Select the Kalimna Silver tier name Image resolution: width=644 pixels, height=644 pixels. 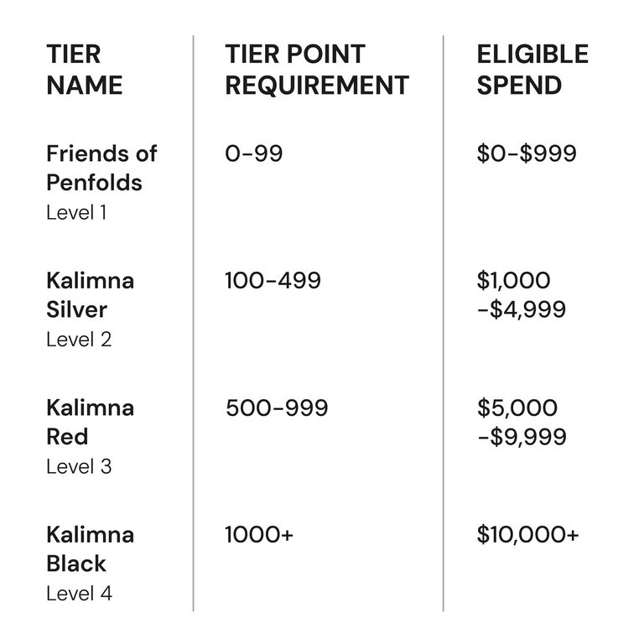(90, 294)
